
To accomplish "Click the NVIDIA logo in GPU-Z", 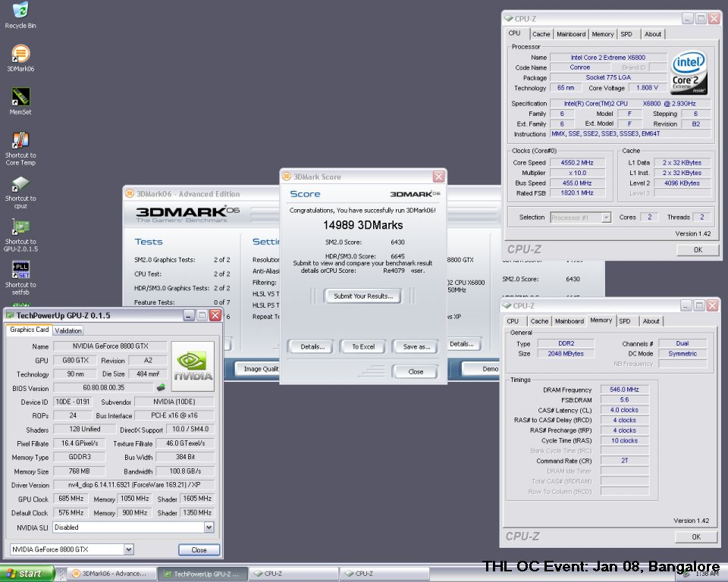I will [193, 366].
